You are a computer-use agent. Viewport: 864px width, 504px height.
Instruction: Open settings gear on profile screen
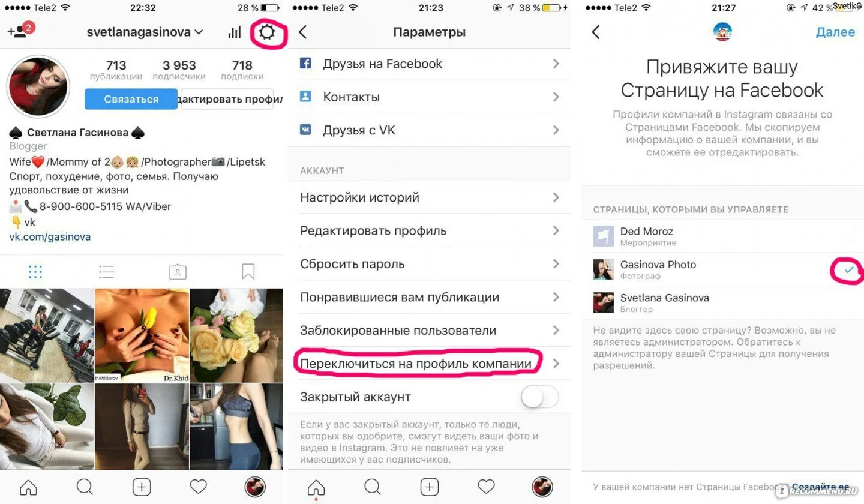267,32
